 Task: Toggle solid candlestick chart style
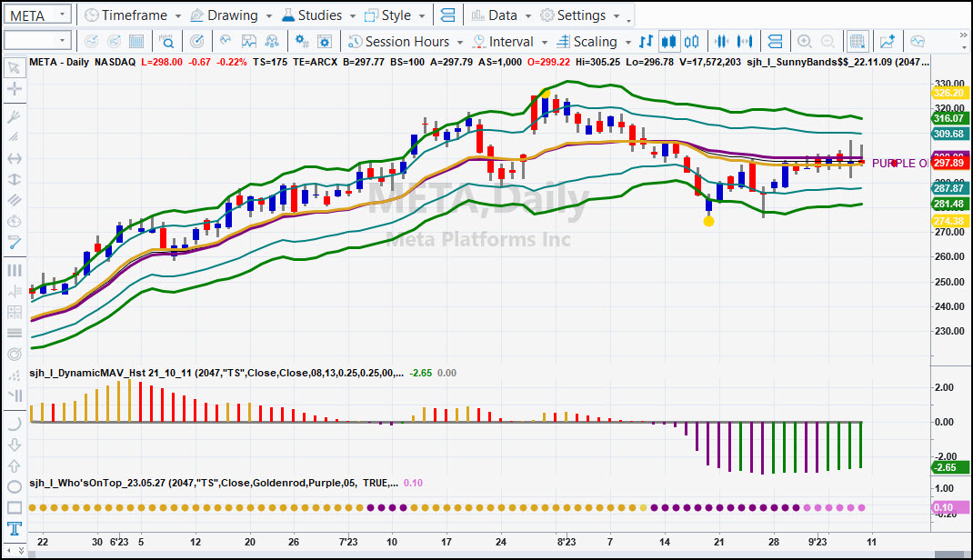pos(669,42)
